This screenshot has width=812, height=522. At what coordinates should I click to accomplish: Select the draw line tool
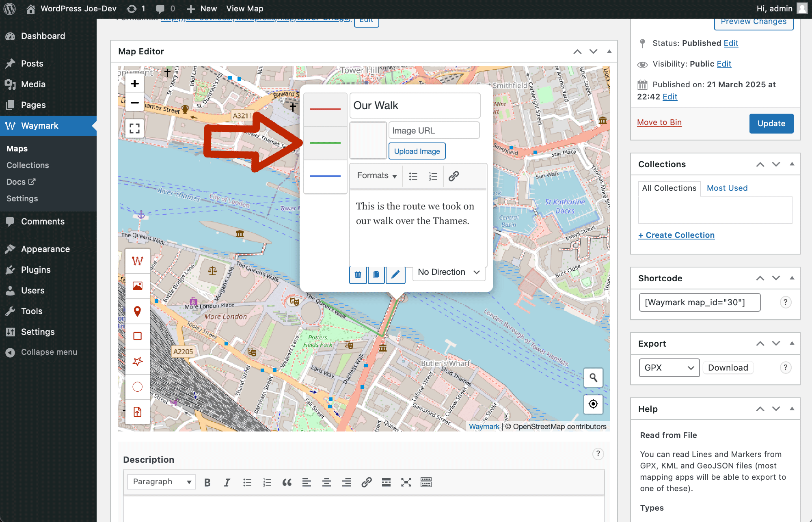pos(138,261)
